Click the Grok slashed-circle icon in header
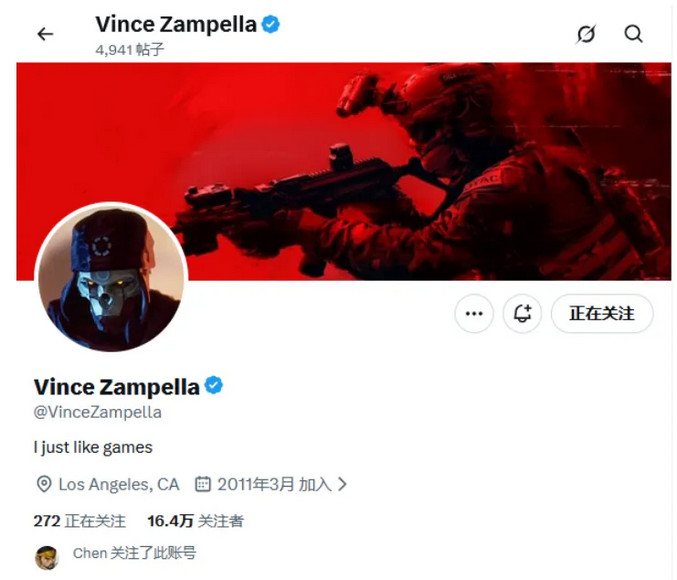677x580 pixels. (x=586, y=34)
